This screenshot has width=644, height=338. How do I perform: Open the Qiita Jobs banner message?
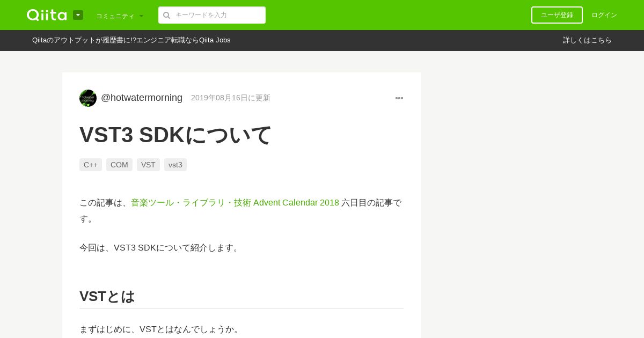pos(131,40)
